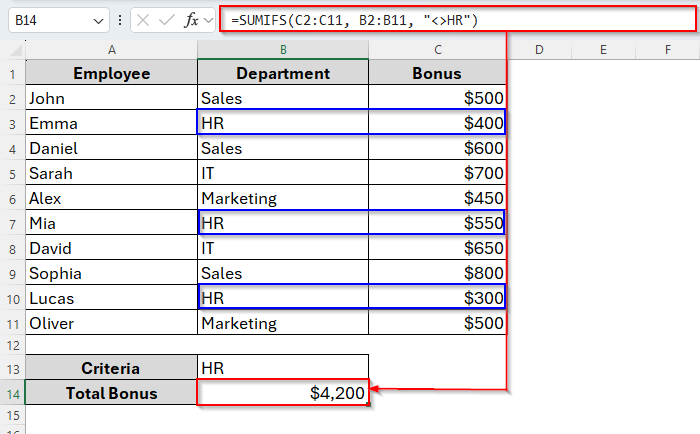
Task: Select row 14 header
Action: 12,393
